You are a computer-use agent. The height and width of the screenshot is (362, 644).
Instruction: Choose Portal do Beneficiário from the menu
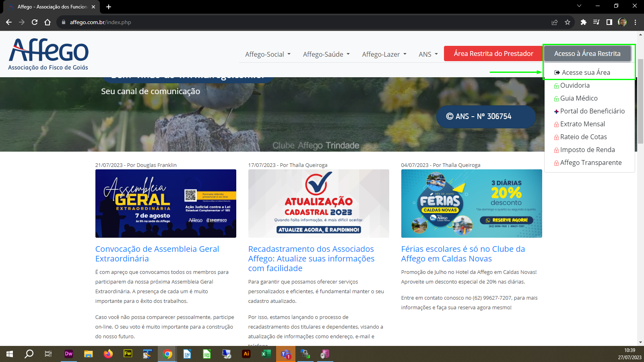tap(592, 111)
